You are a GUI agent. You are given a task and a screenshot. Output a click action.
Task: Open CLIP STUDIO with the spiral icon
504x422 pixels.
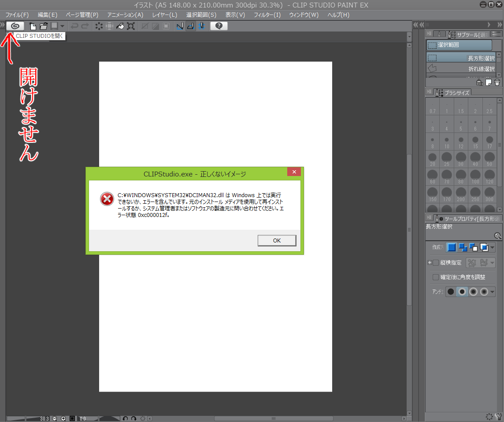(x=15, y=26)
